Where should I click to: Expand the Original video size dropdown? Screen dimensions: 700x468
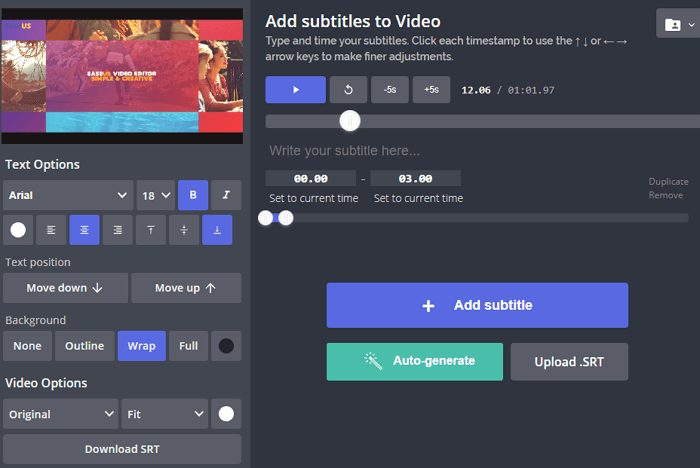[61, 412]
